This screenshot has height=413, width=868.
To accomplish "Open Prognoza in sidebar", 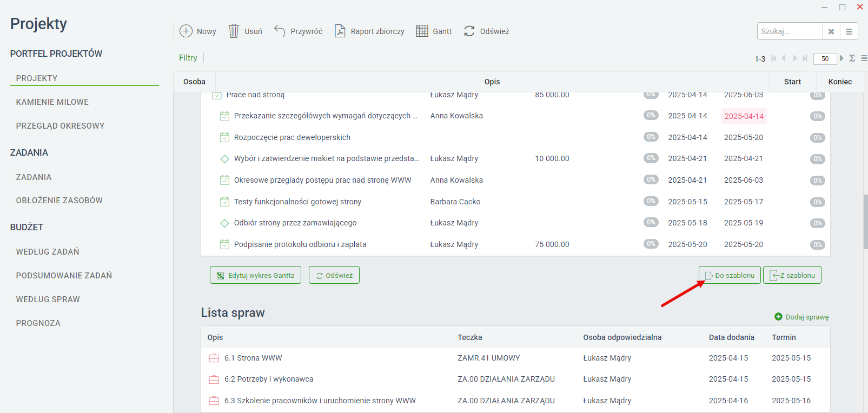I will 38,323.
